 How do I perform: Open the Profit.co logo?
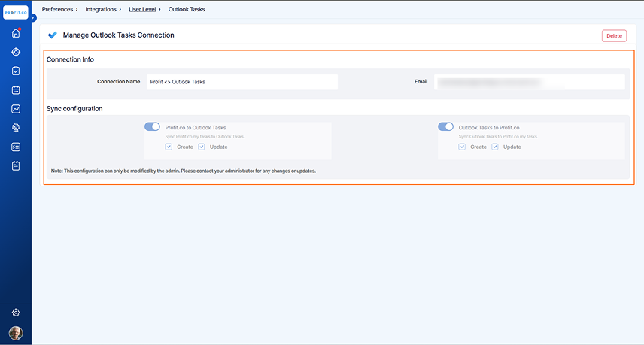16,12
